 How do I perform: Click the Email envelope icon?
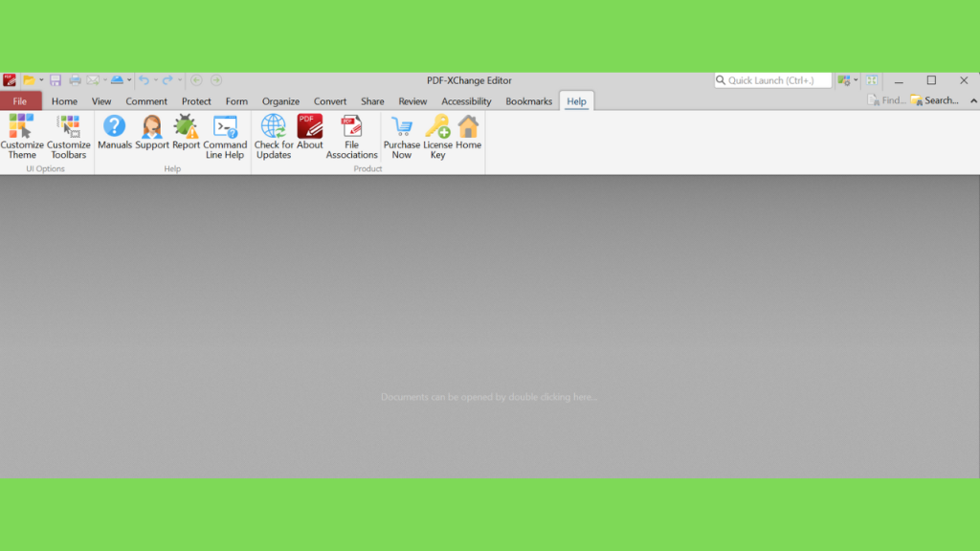click(x=93, y=80)
